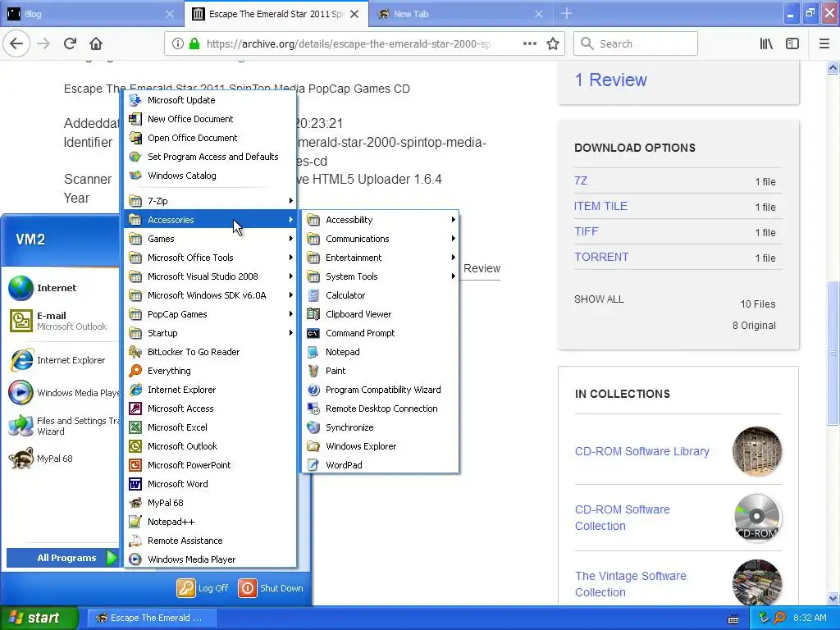The image size is (840, 630).
Task: Open Set Program Access and Defaults
Action: click(210, 157)
